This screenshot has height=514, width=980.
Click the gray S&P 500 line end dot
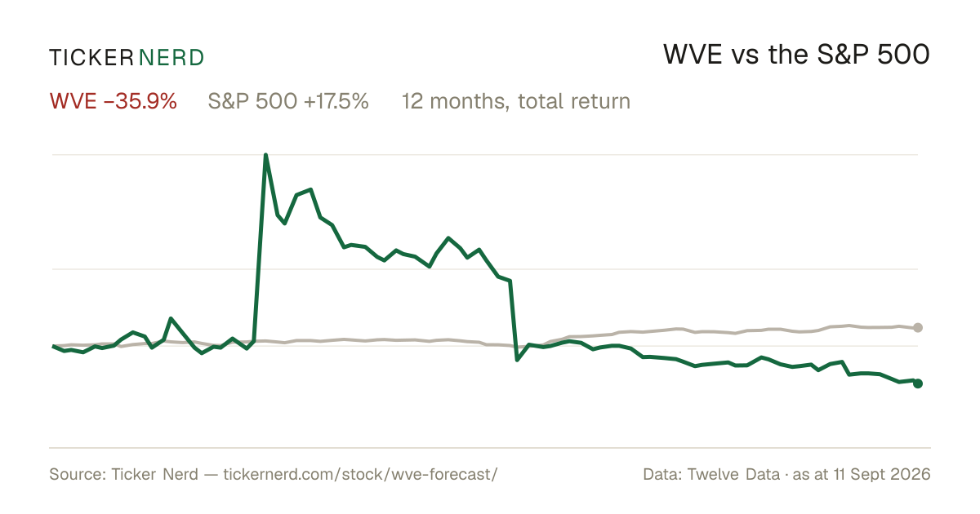point(918,328)
